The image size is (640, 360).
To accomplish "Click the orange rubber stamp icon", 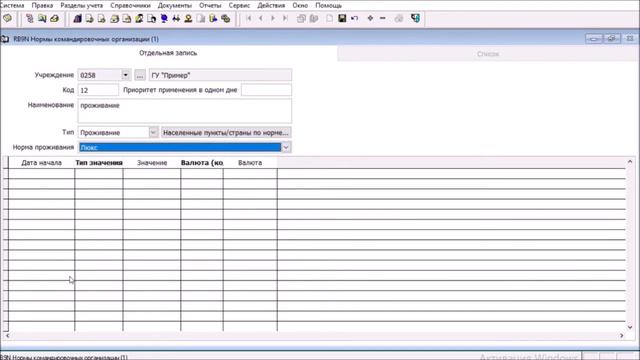I will (x=188, y=18).
